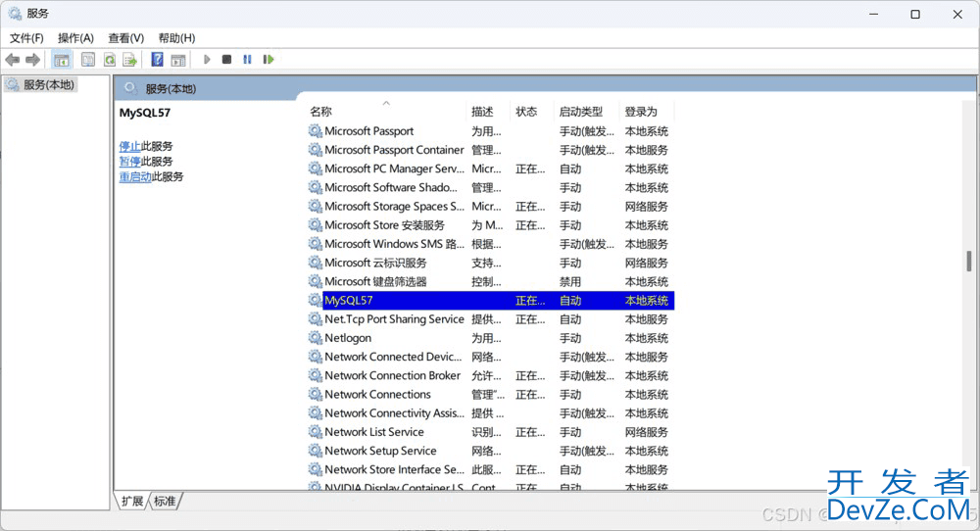Click the Forward arrow toolbar icon
The height and width of the screenshot is (531, 980).
click(32, 60)
